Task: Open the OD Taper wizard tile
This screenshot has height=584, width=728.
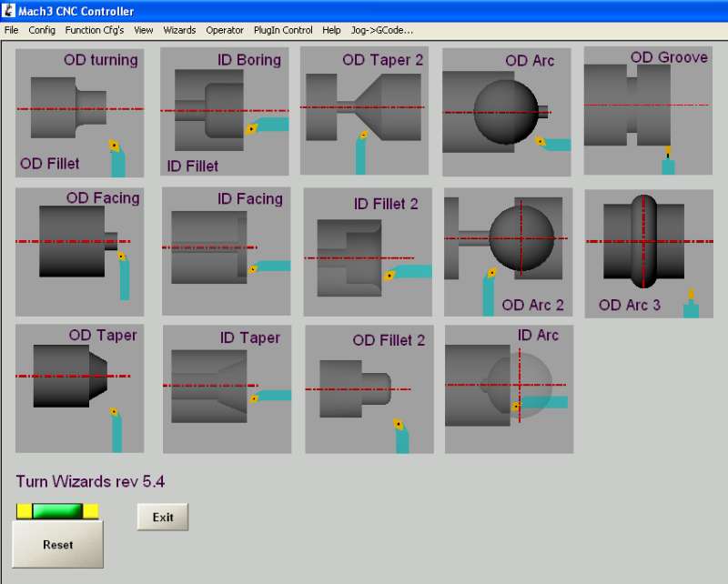Action: pyautogui.click(x=79, y=388)
